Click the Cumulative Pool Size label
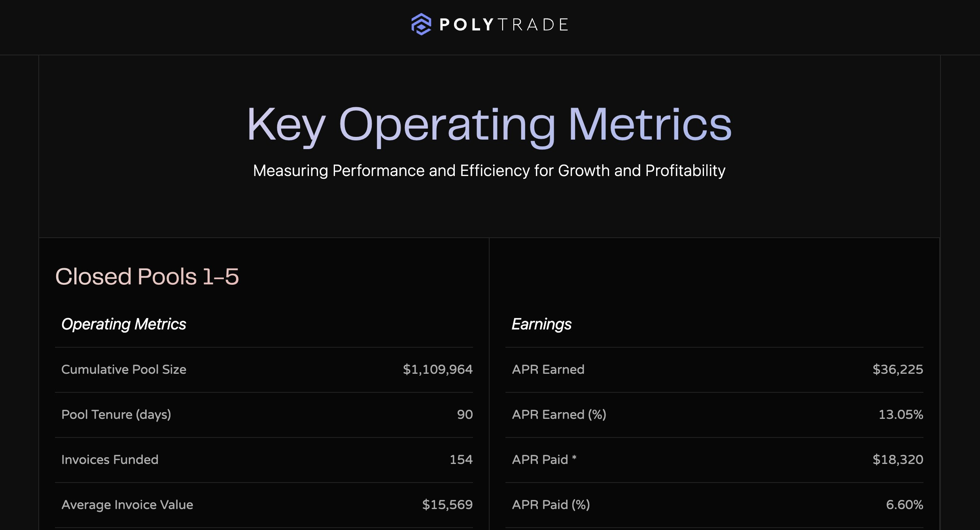The image size is (980, 530). [124, 369]
